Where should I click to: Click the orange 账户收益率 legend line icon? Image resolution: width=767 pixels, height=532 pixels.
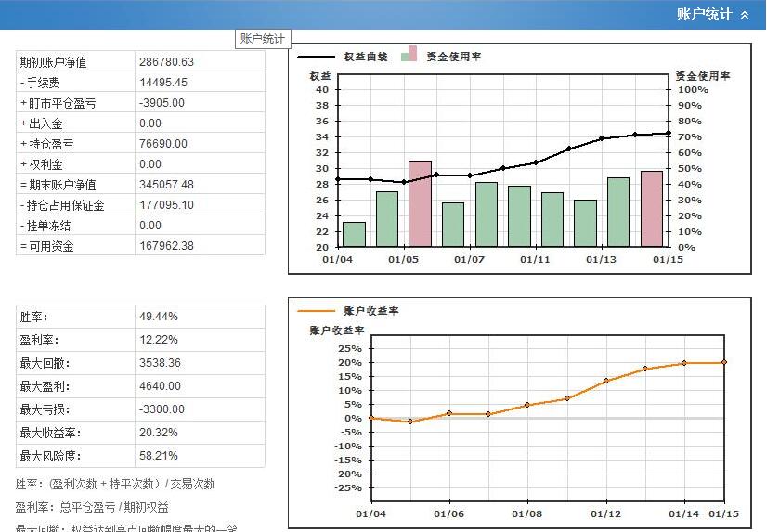(316, 311)
